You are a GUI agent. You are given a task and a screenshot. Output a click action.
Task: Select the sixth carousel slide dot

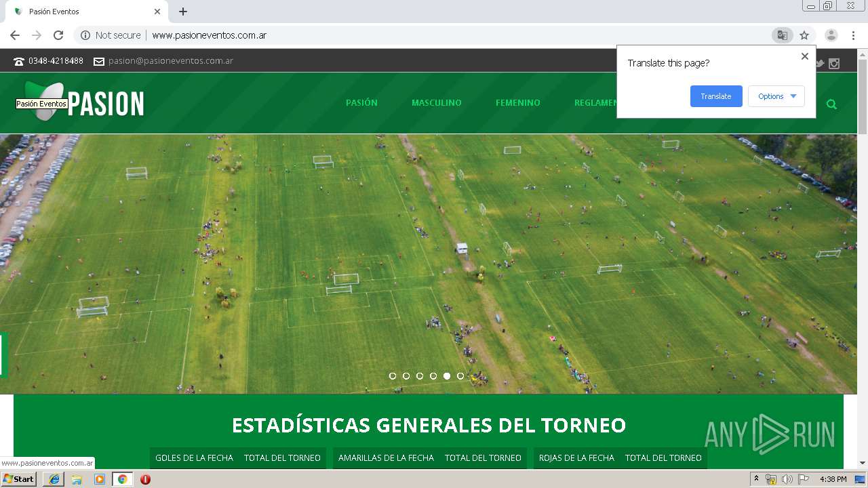460,375
